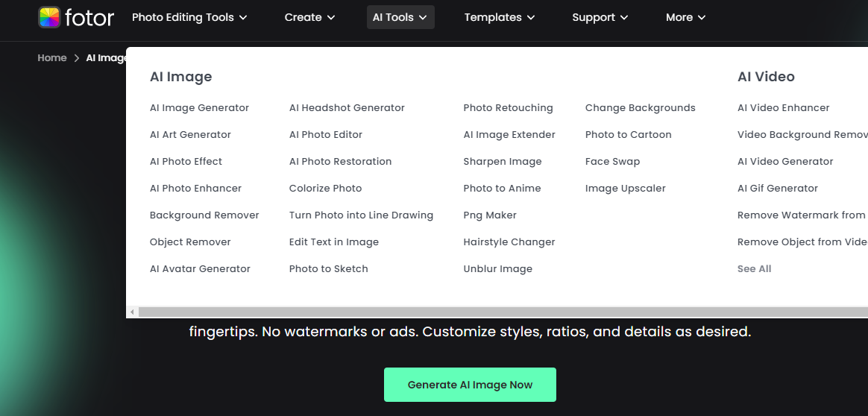Choose Photo Retouching

click(x=508, y=108)
